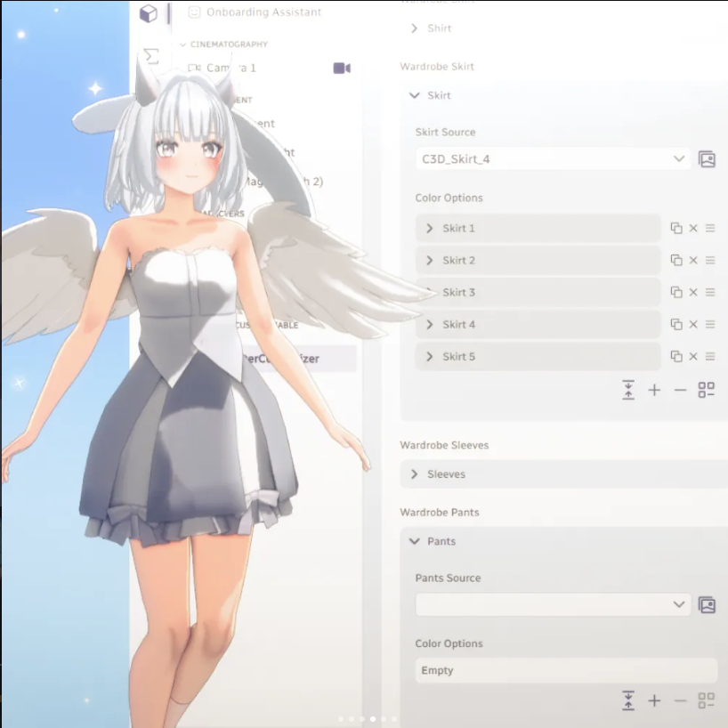Open the empty Pants Source dropdown
The width and height of the screenshot is (728, 728).
(x=553, y=604)
